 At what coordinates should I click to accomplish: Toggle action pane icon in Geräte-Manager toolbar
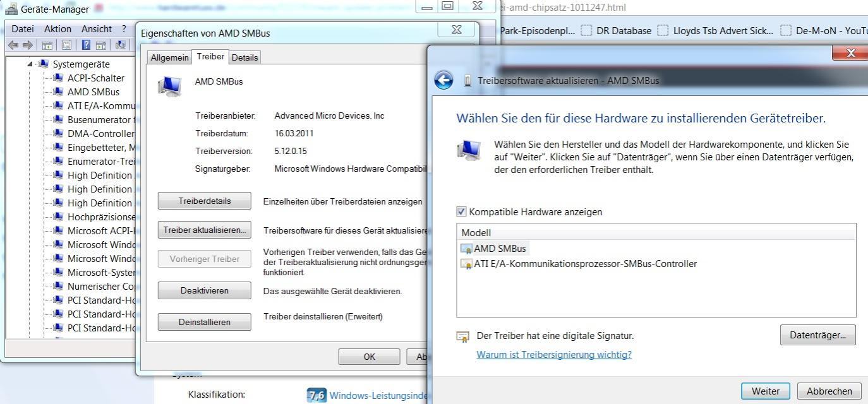pos(100,45)
